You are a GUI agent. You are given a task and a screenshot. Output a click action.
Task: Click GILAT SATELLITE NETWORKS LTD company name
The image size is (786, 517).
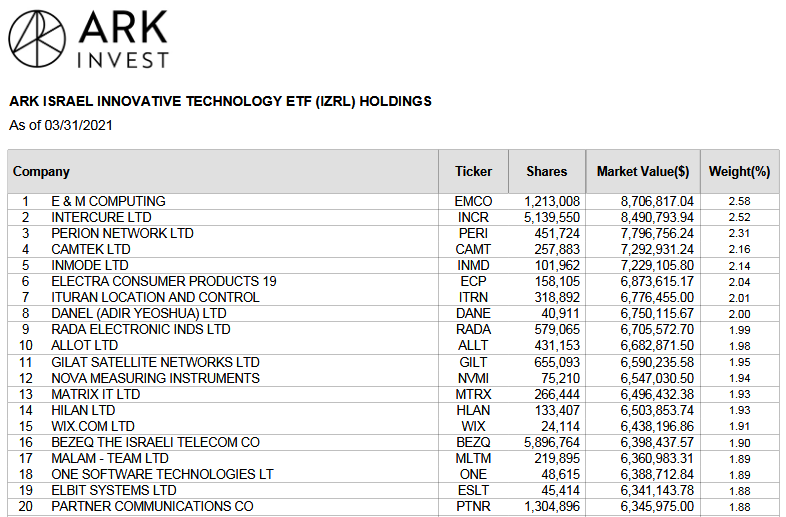point(155,362)
